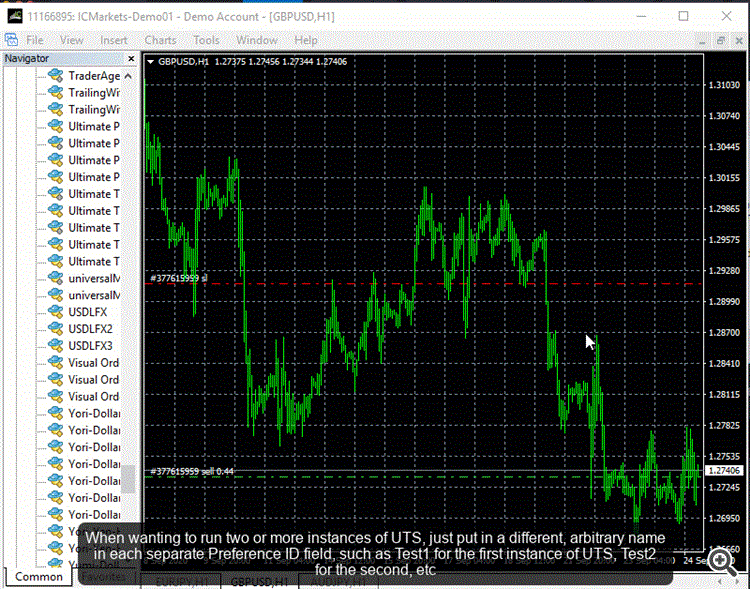Open the Charts menu
Screen dimensions: 750x589
pyautogui.click(x=160, y=40)
